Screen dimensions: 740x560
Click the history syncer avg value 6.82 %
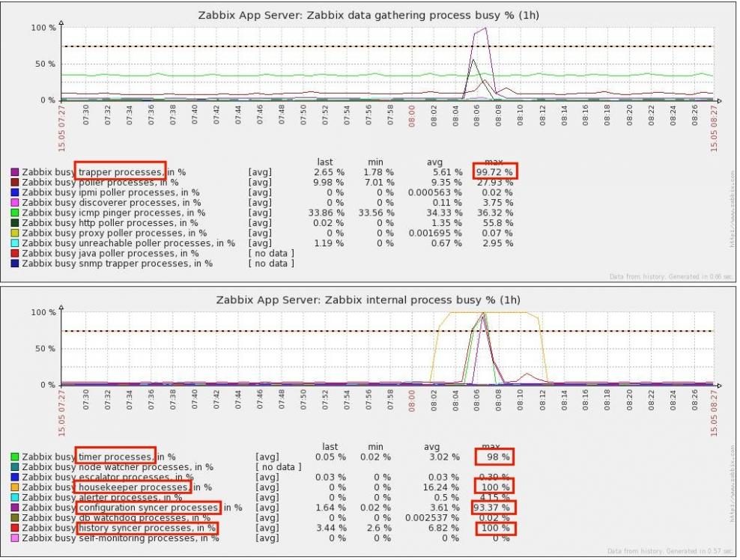tap(443, 528)
